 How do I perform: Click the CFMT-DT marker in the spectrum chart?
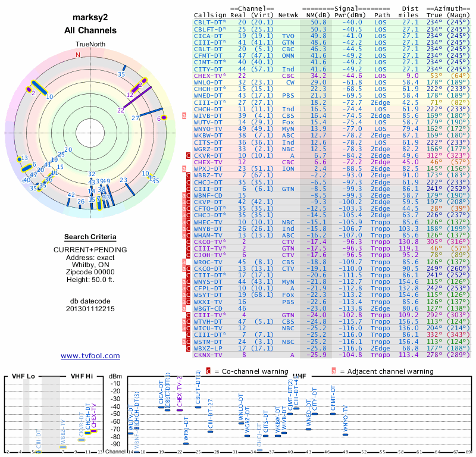[333, 414]
